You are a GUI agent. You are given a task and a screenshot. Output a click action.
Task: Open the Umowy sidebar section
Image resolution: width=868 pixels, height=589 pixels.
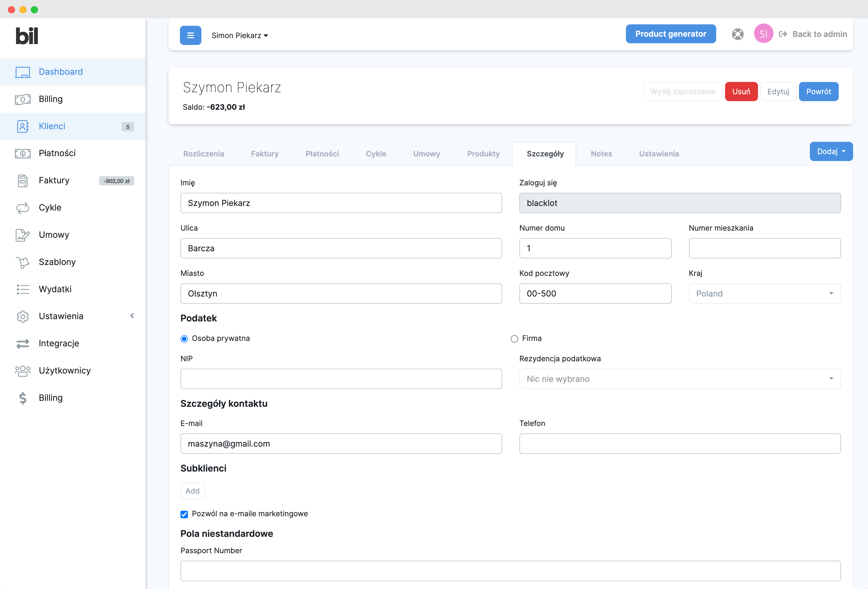54,235
